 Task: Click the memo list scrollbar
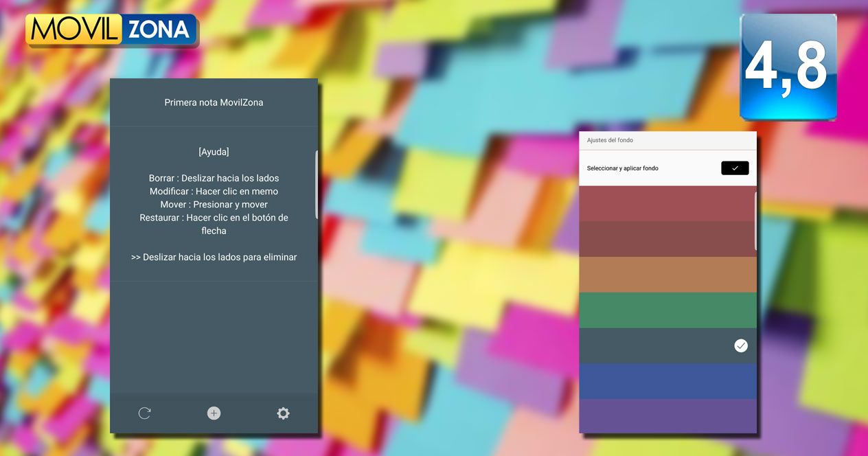[x=317, y=184]
